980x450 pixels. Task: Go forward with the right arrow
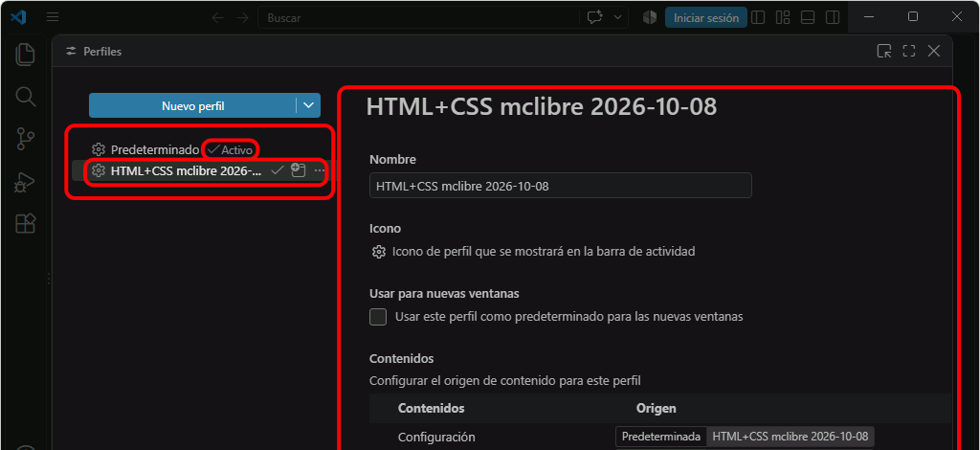242,17
